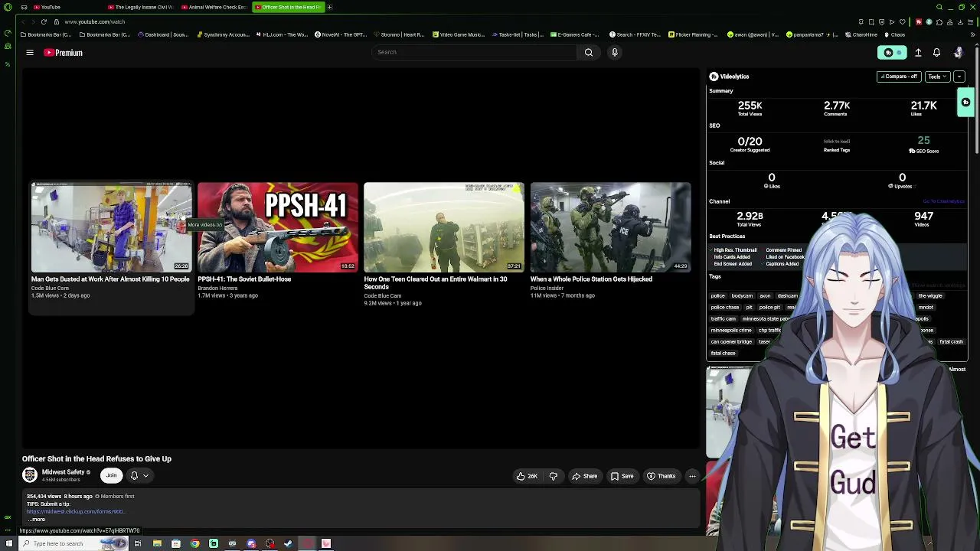This screenshot has width=980, height=551.
Task: Send Thanks to the creator
Action: tap(661, 476)
